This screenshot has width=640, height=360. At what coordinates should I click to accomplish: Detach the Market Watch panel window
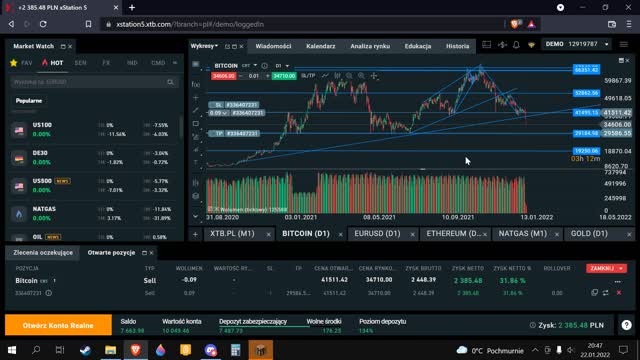point(63,47)
